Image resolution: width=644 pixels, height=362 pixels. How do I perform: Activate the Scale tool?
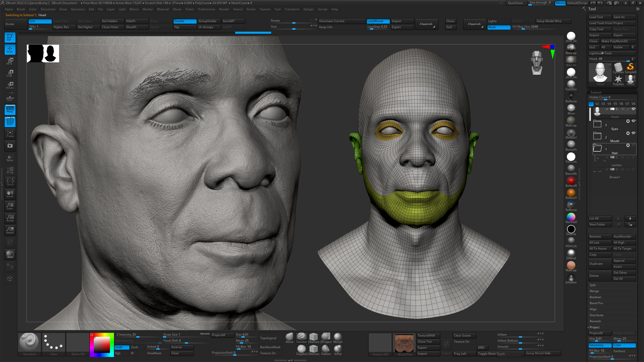(10, 73)
